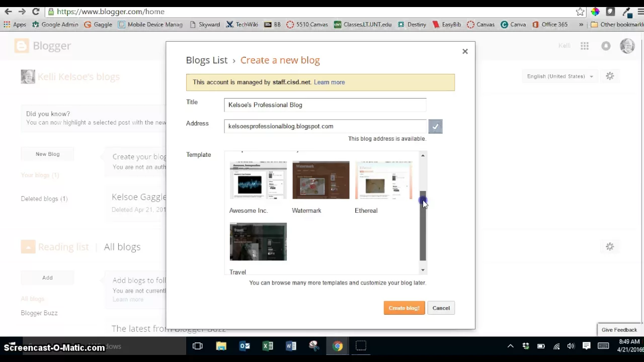Cancel the new blog dialog
The width and height of the screenshot is (644, 362).
[x=441, y=308]
